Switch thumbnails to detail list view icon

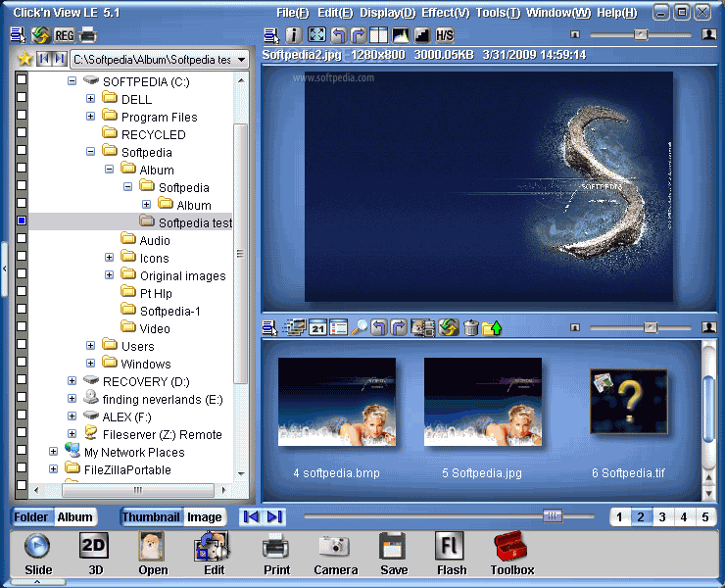coord(338,327)
